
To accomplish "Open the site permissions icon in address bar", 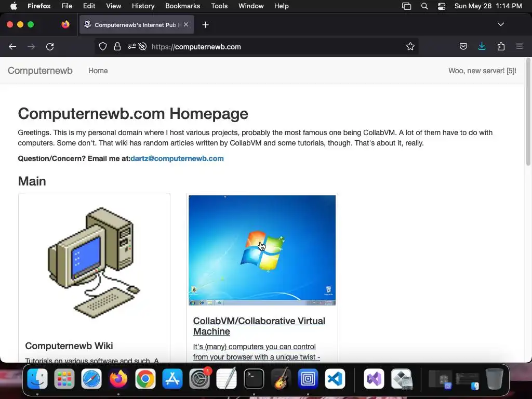I will coord(131,46).
